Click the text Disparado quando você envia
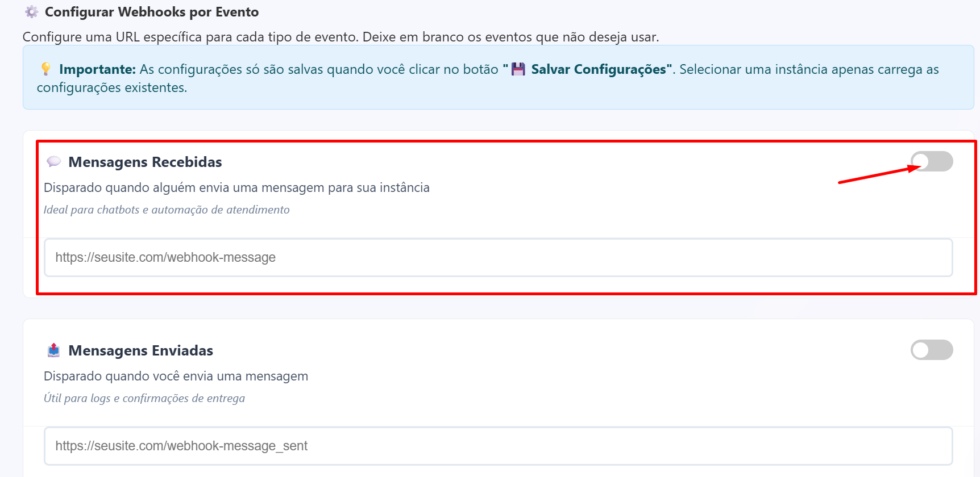This screenshot has width=980, height=477. 176,376
